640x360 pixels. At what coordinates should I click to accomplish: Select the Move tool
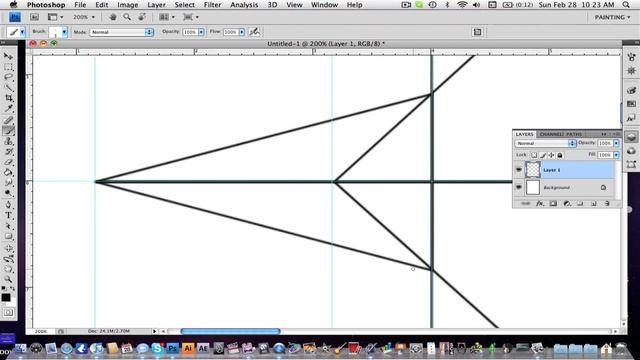point(8,56)
